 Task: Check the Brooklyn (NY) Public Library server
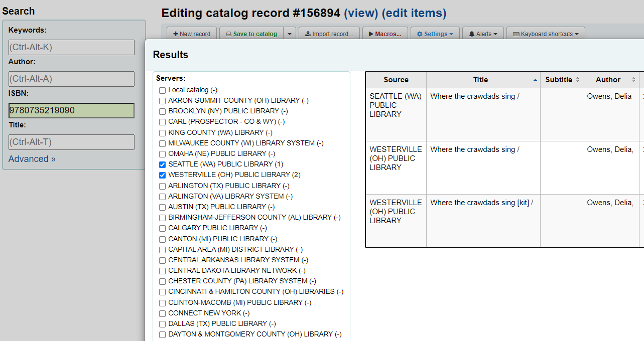coord(162,111)
